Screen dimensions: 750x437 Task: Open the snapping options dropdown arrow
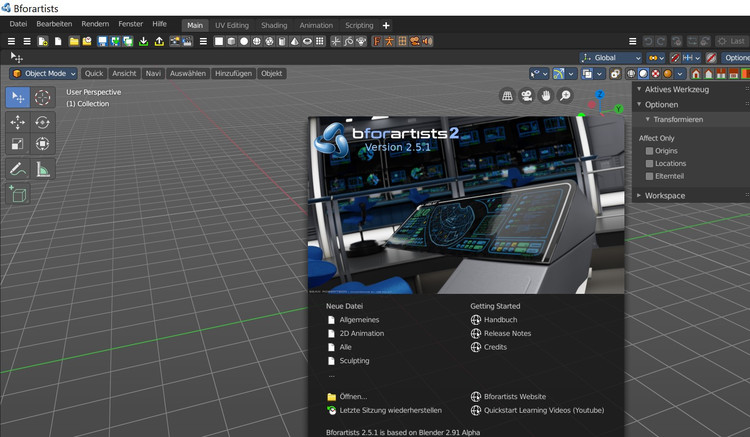697,58
